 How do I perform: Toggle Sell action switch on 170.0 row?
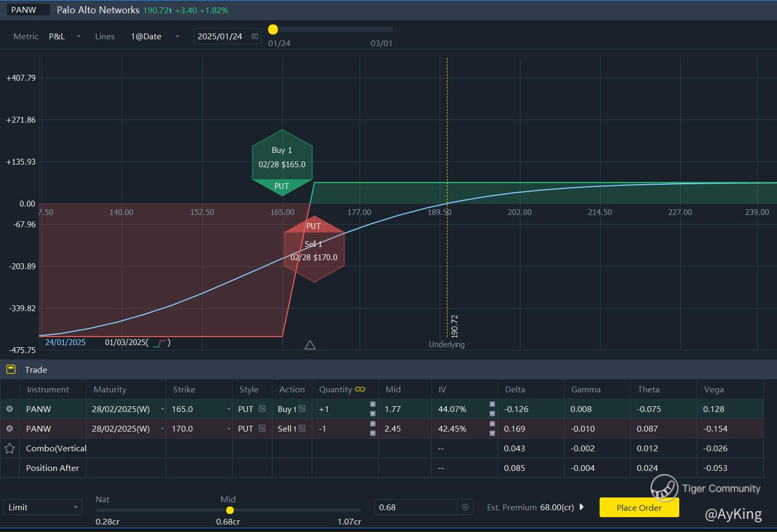[x=302, y=428]
